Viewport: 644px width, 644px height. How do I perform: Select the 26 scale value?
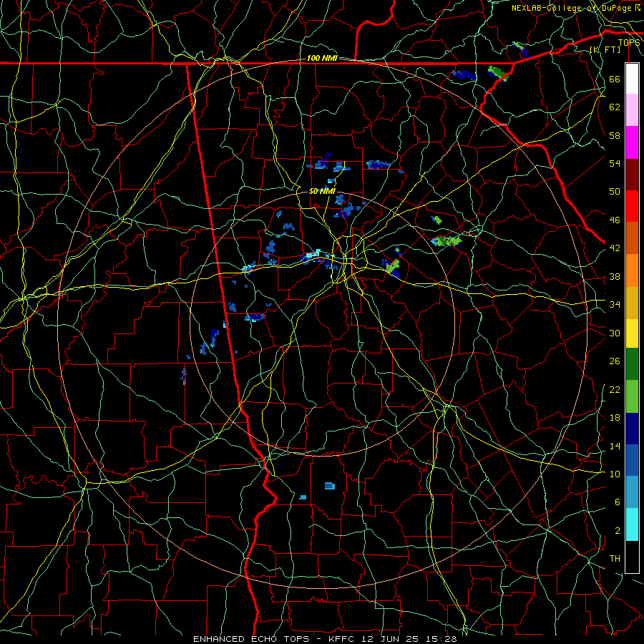615,361
